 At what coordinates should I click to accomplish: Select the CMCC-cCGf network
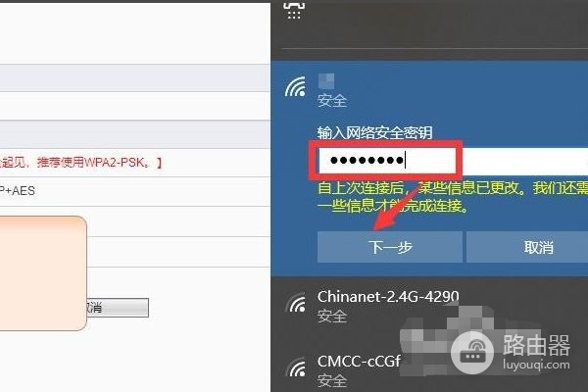point(429,369)
